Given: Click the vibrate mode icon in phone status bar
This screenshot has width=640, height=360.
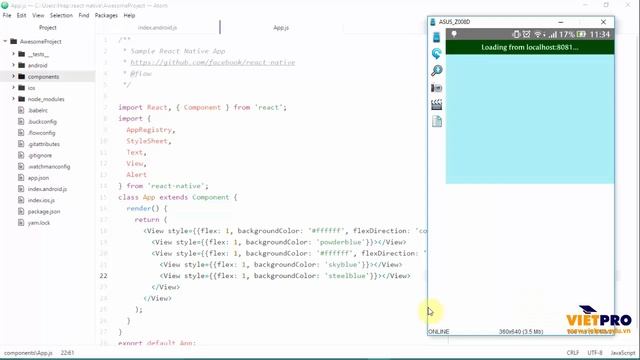Looking at the screenshot, I should click(516, 34).
